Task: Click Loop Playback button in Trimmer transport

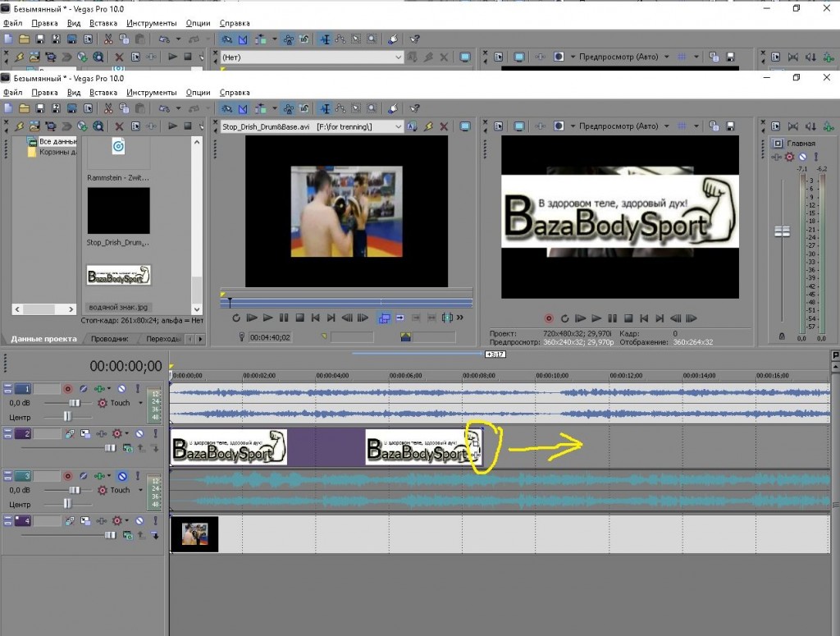Action: (235, 318)
